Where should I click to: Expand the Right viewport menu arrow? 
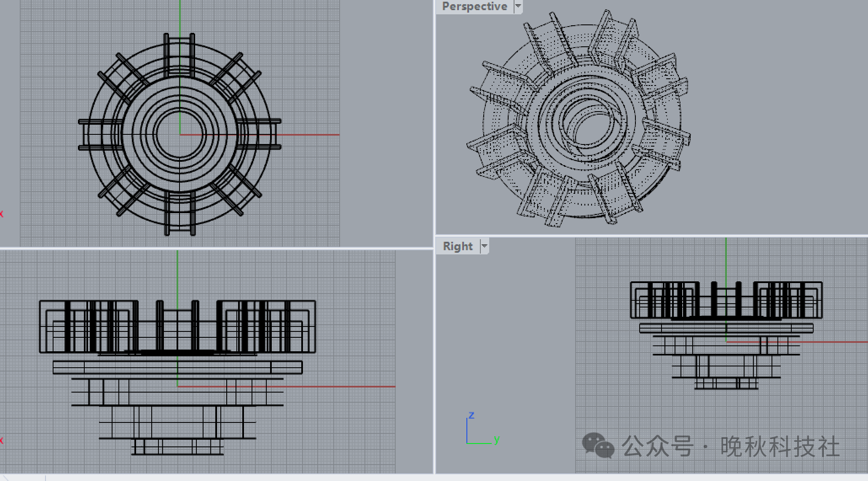click(485, 246)
